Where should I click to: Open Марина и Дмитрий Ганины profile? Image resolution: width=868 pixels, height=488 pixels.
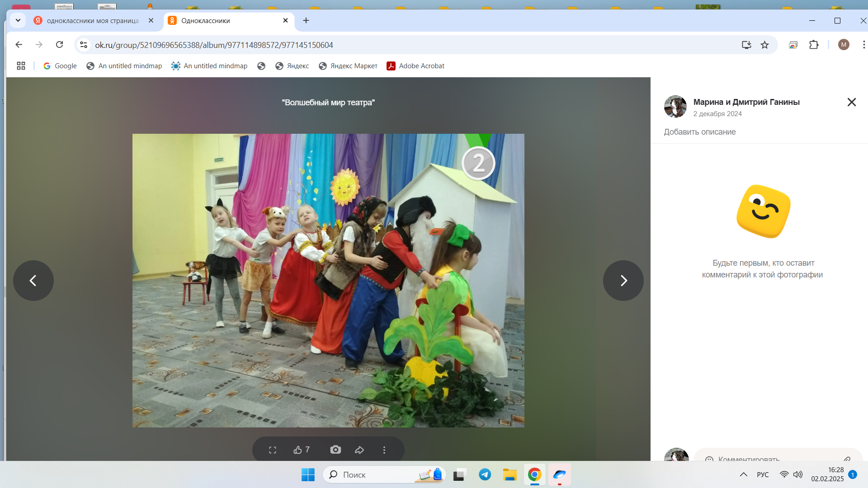pyautogui.click(x=746, y=102)
